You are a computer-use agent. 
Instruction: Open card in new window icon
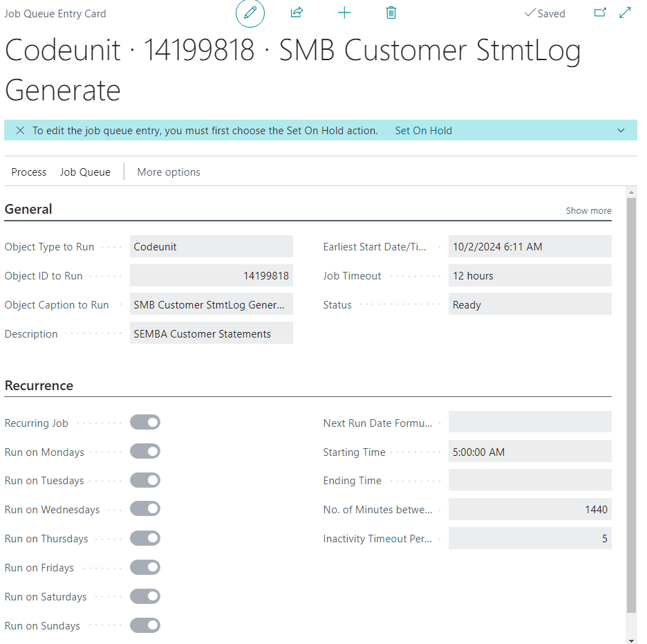600,12
